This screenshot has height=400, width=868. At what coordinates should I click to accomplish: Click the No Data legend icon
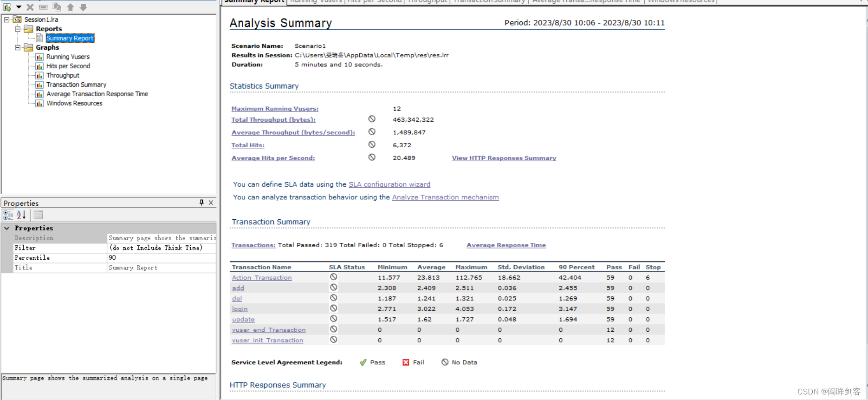pyautogui.click(x=445, y=362)
